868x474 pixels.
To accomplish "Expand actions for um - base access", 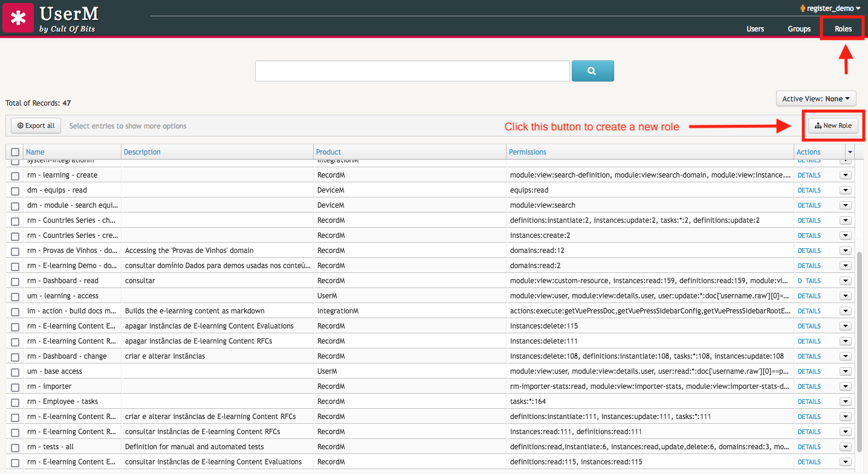I will tap(846, 371).
